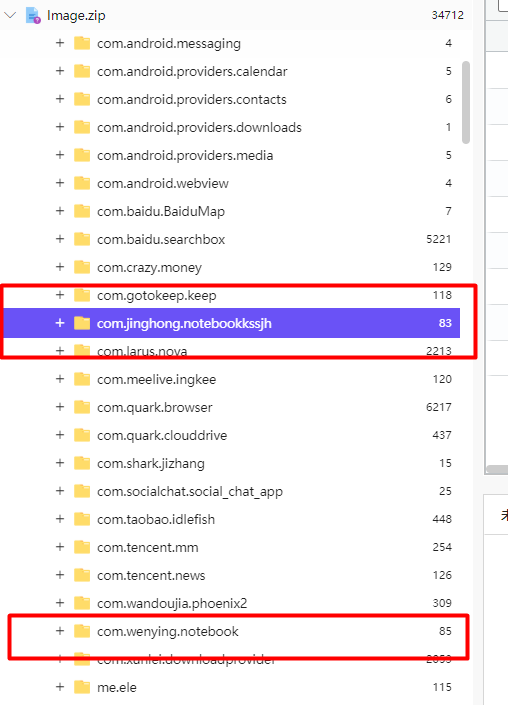Expand the com.jinghong.notebookssjh folder
508x705 pixels.
pyautogui.click(x=60, y=323)
